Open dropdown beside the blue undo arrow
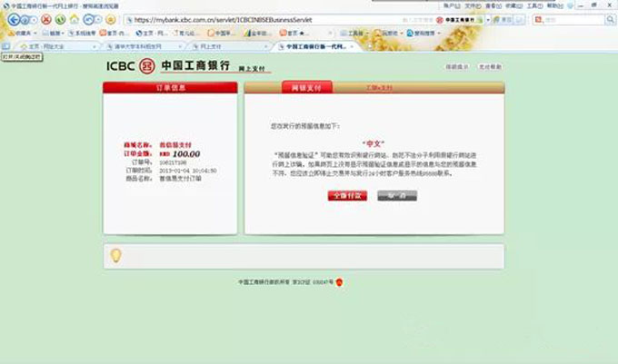This screenshot has width=618, height=364. pos(98,20)
